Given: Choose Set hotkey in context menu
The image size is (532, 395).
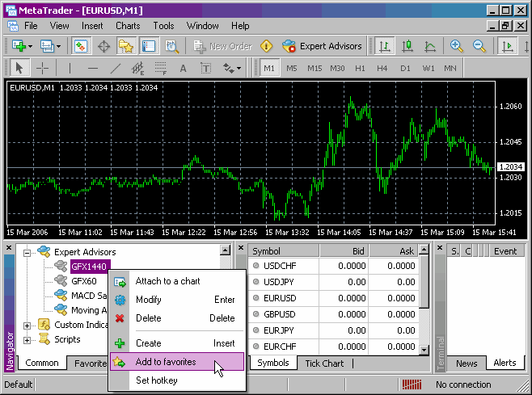Looking at the screenshot, I should 177,380.
